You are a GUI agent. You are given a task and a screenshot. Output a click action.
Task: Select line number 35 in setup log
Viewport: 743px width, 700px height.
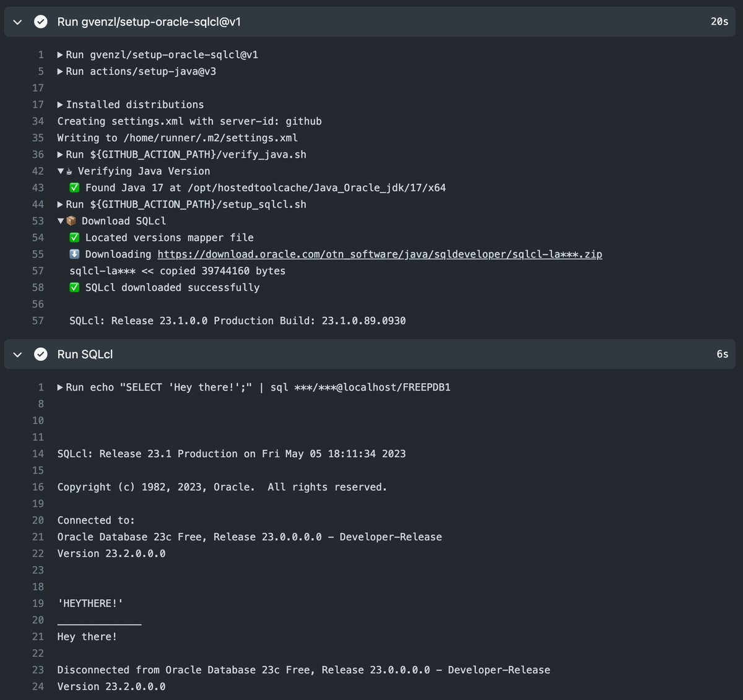point(38,138)
